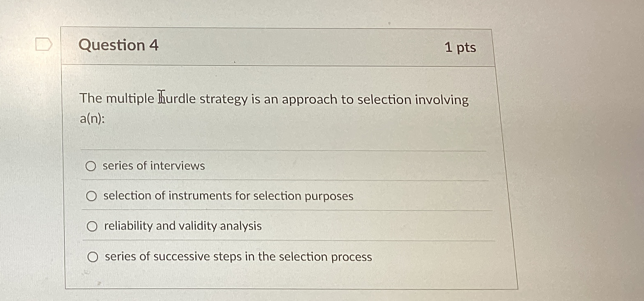Click the 'series of interviews' answer text
The height and width of the screenshot is (301, 644).
(x=153, y=166)
